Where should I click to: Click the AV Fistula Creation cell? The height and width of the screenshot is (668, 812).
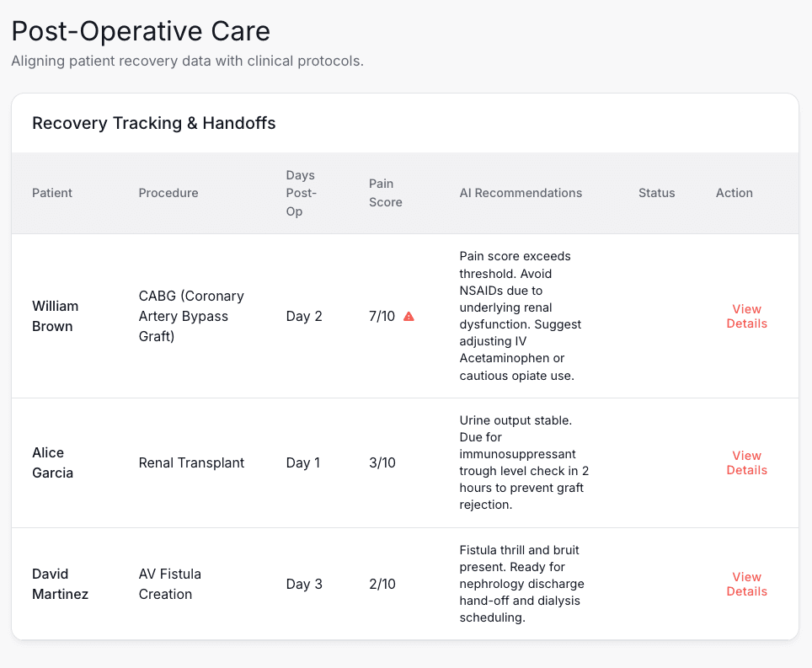click(170, 584)
